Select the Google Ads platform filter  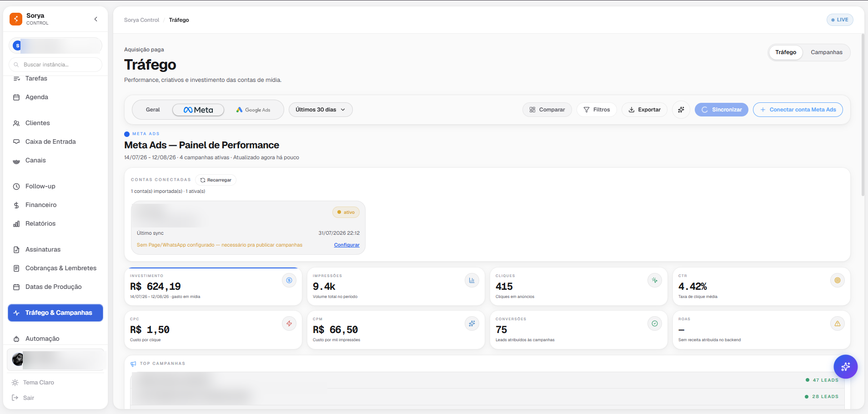[x=253, y=110]
